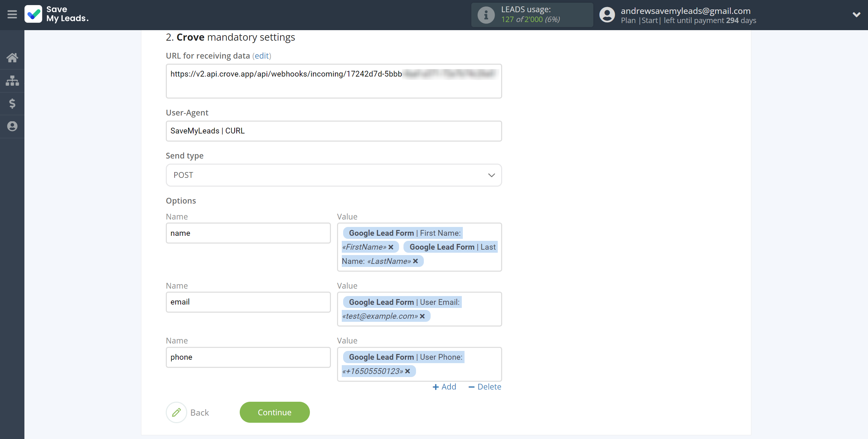Image resolution: width=868 pixels, height=439 pixels.
Task: Click the User-Agent label
Action: coord(187,113)
